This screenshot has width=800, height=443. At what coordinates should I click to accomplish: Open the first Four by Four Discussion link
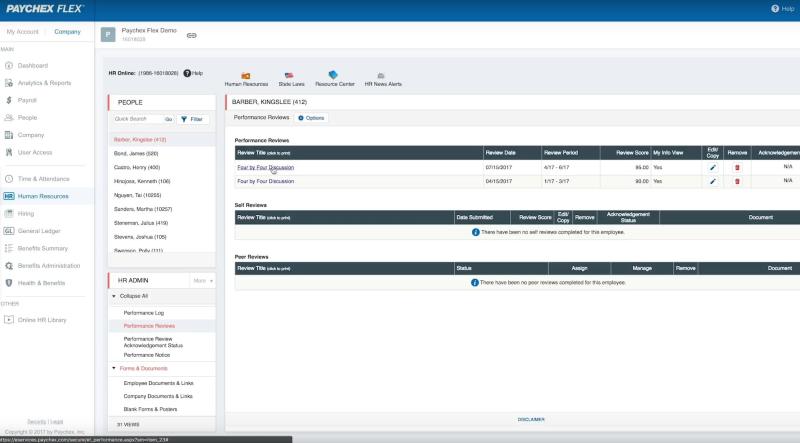(x=265, y=167)
